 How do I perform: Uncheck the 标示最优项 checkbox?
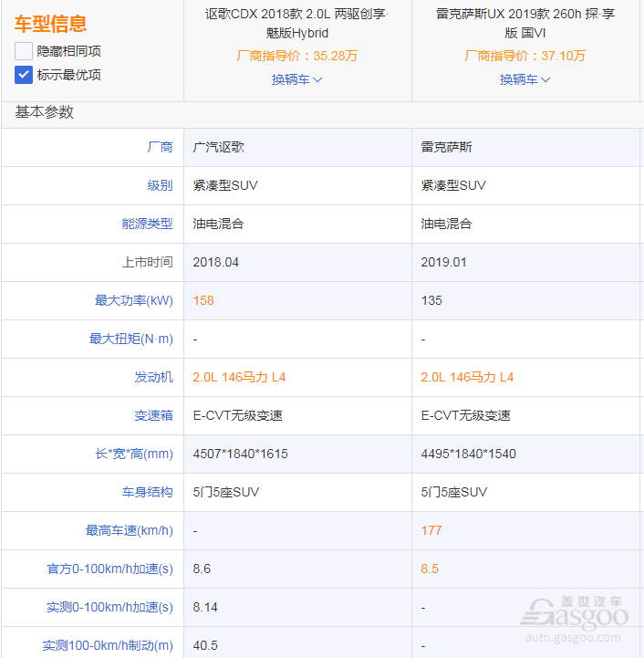tap(24, 75)
